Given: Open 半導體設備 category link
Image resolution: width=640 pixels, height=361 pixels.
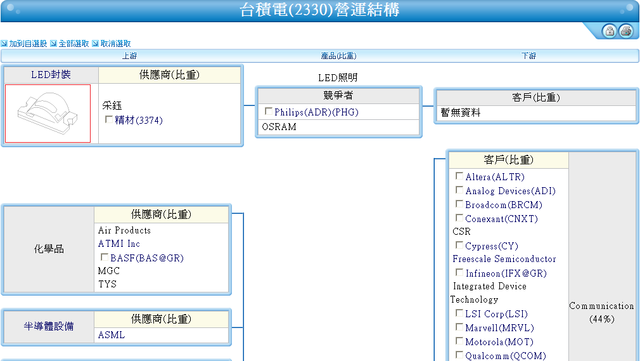Looking at the screenshot, I should pos(49,326).
